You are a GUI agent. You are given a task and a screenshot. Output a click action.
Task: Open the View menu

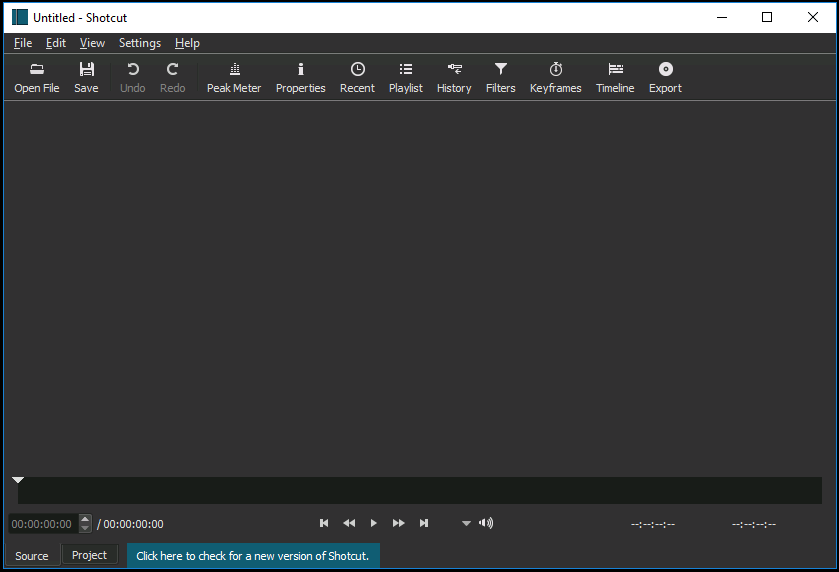(92, 43)
